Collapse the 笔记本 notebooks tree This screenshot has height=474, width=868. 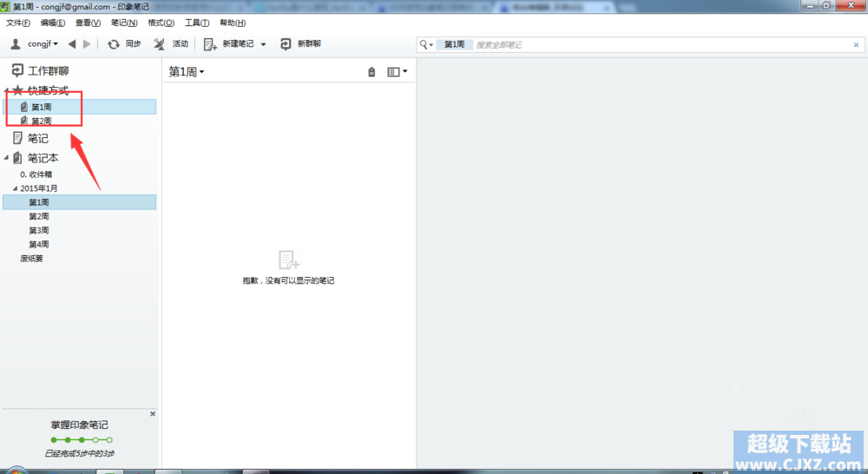(x=7, y=158)
